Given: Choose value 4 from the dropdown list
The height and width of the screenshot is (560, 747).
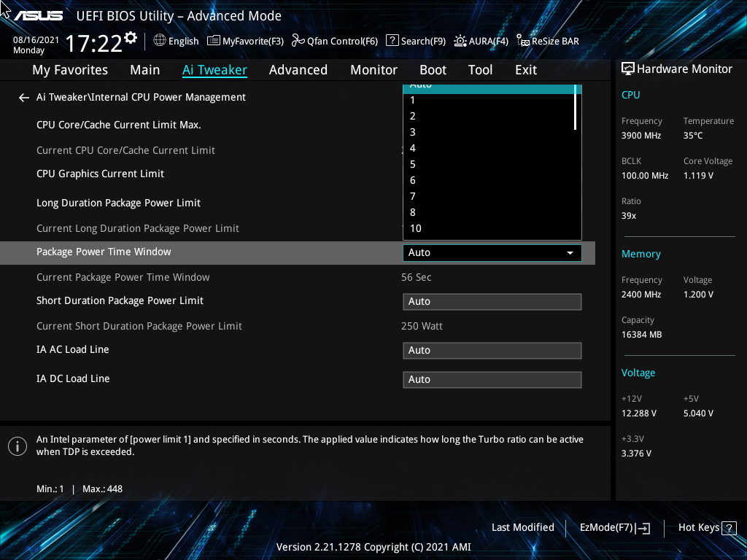Looking at the screenshot, I should 489,149.
